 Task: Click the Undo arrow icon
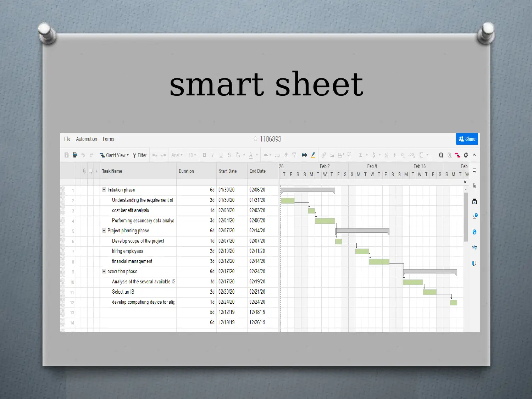click(83, 155)
